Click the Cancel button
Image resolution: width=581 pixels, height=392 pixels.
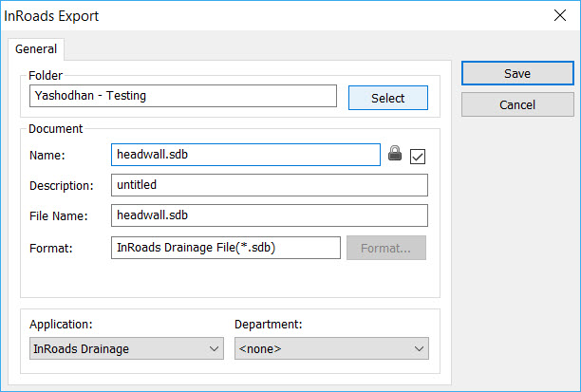pyautogui.click(x=517, y=104)
